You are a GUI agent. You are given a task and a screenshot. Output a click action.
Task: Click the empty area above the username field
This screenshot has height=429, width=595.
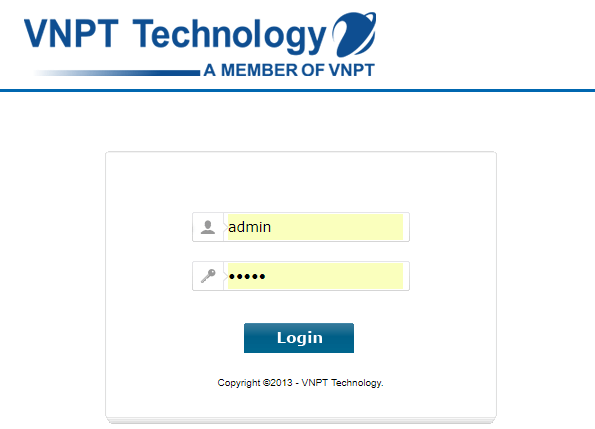click(x=301, y=182)
